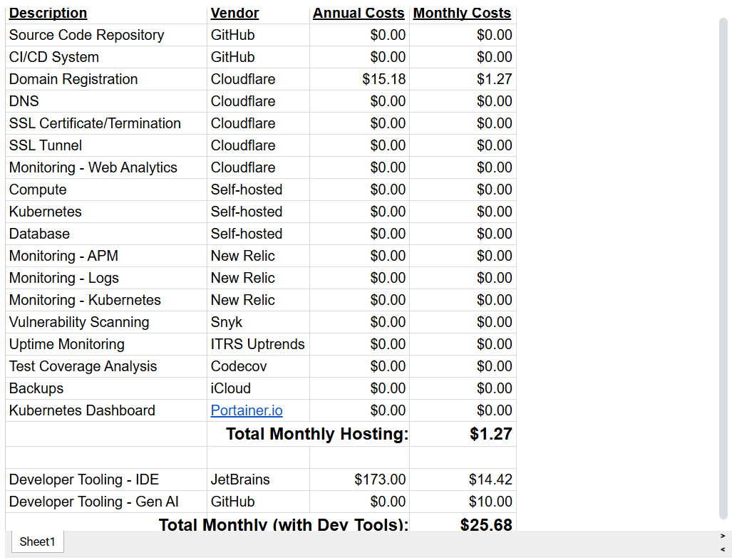Click the Test Coverage Analysis cell
This screenshot has height=560, width=732.
tap(106, 366)
